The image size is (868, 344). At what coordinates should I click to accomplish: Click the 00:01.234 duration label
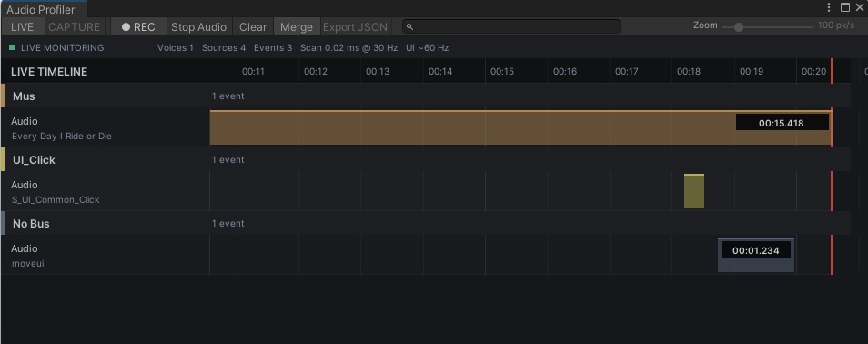click(755, 250)
